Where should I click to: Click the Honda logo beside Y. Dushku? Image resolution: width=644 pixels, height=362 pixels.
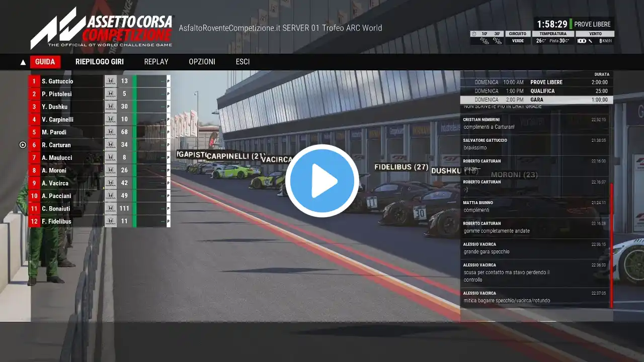tap(111, 107)
